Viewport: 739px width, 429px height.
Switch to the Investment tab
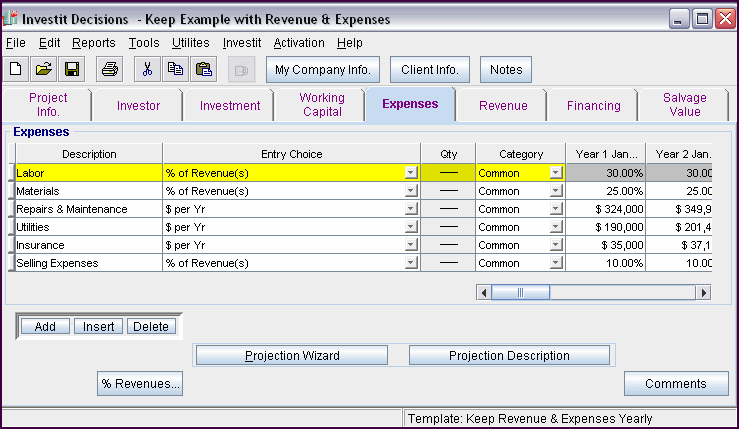point(230,106)
